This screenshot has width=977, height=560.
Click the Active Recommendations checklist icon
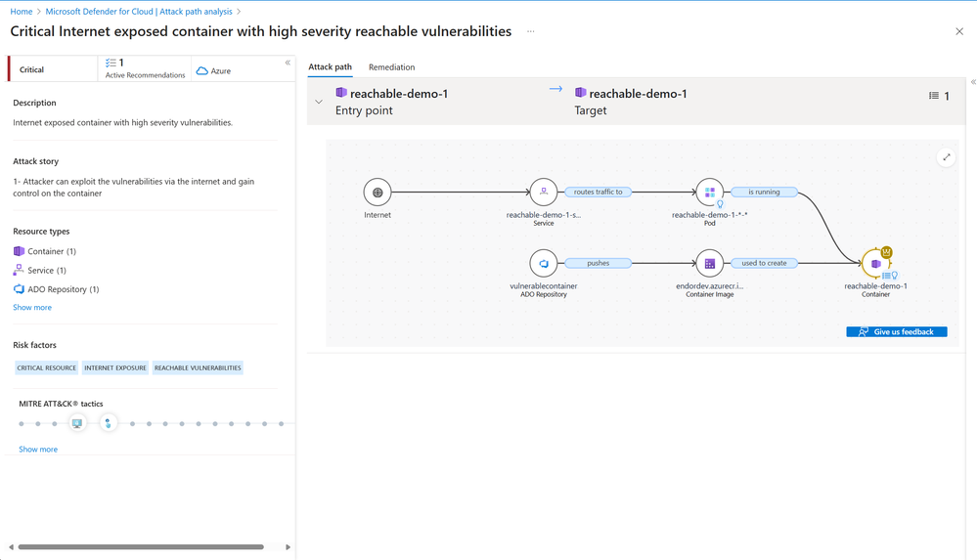111,63
